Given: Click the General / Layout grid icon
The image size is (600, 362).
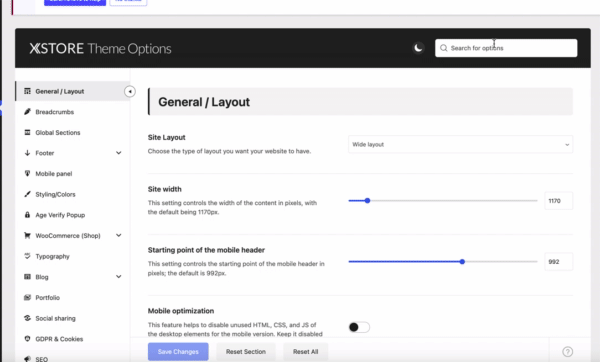Looking at the screenshot, I should pos(27,91).
